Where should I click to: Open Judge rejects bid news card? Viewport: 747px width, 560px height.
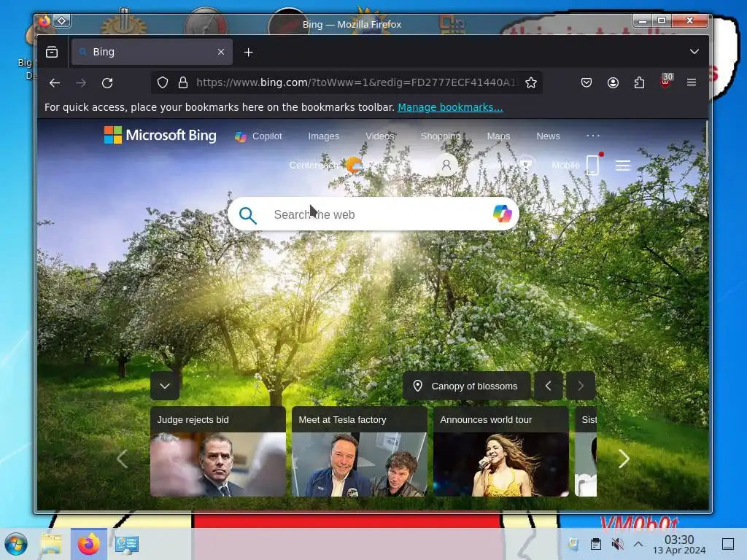pos(218,451)
